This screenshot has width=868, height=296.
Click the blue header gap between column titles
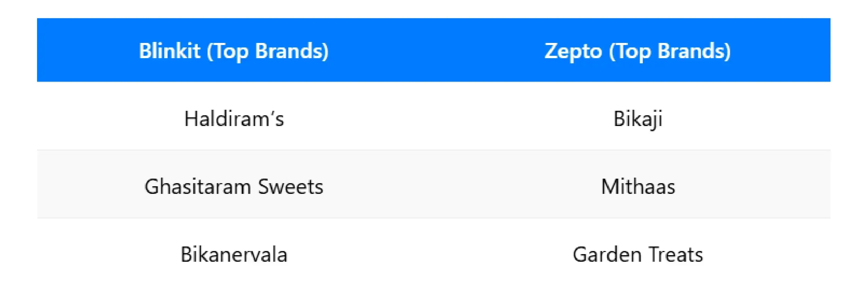point(436,51)
